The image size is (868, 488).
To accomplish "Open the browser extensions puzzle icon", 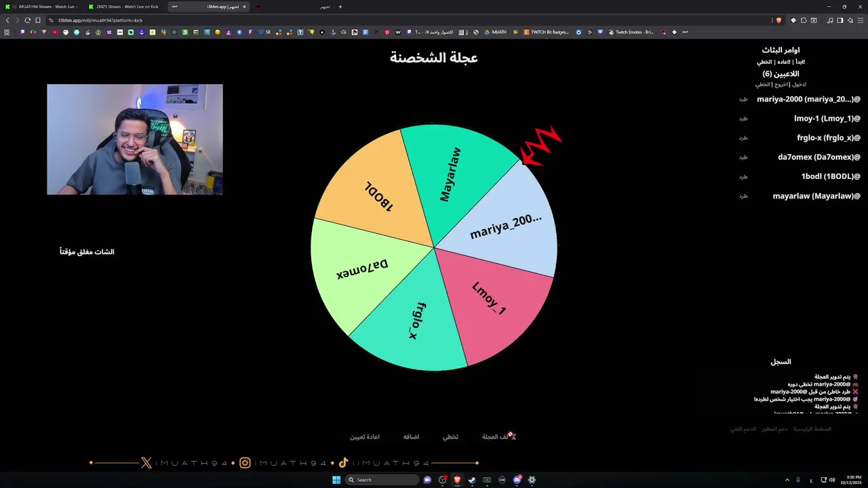I will click(x=804, y=20).
